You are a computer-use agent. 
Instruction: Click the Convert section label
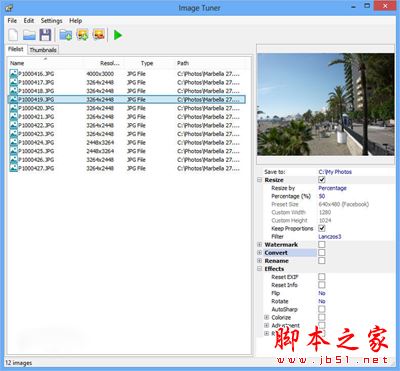tap(276, 253)
